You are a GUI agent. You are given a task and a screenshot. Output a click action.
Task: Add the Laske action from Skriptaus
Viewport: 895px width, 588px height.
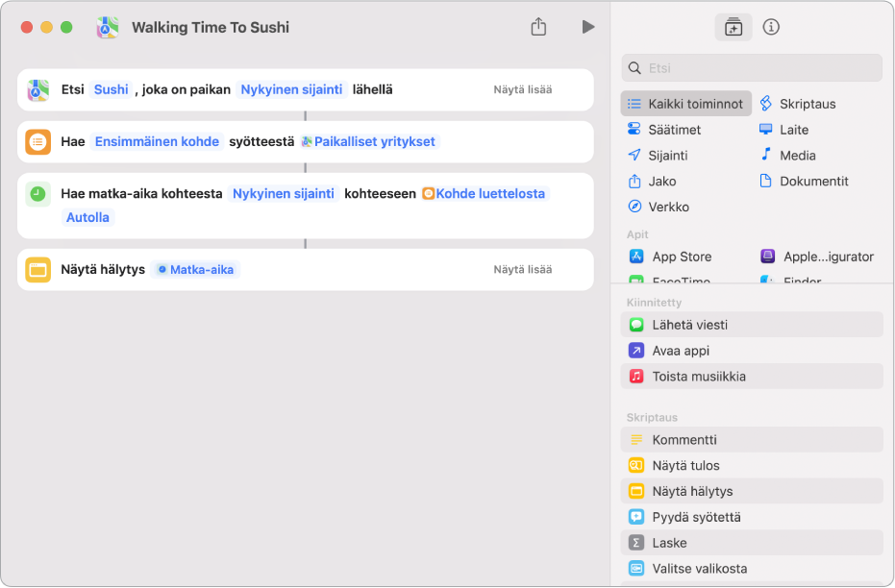669,543
